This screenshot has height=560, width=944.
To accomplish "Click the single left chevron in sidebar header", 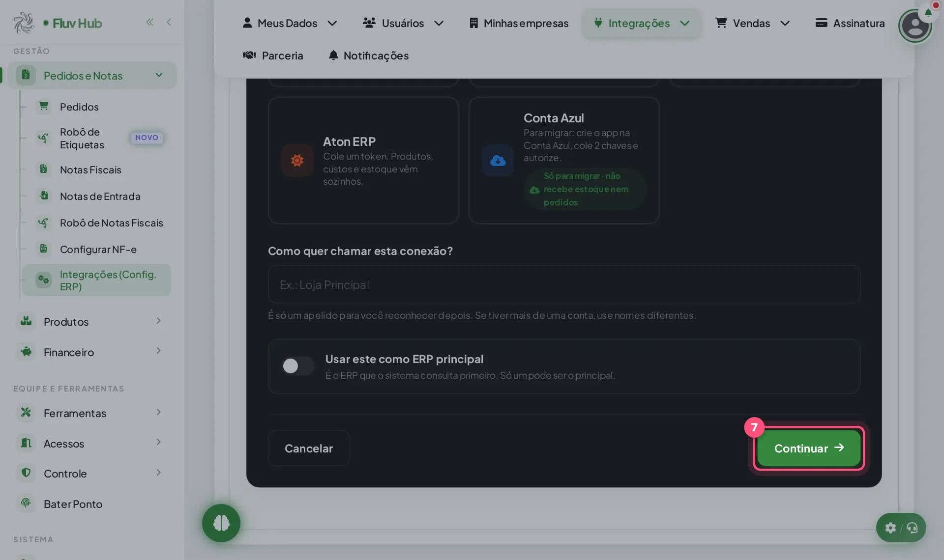I will (169, 22).
